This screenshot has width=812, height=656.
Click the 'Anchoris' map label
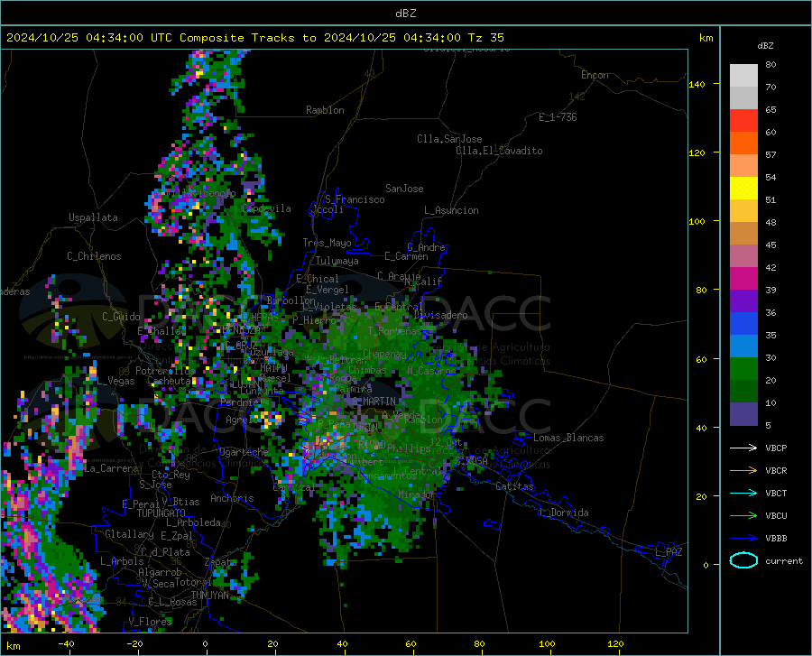232,498
